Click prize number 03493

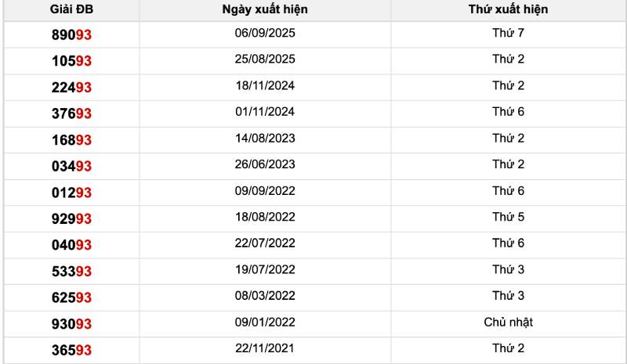tap(72, 166)
